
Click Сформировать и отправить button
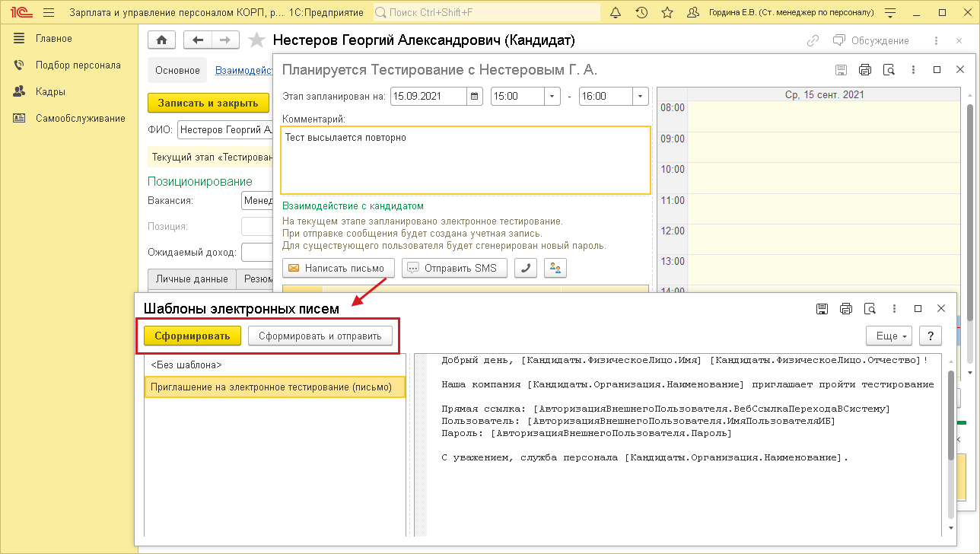(320, 336)
